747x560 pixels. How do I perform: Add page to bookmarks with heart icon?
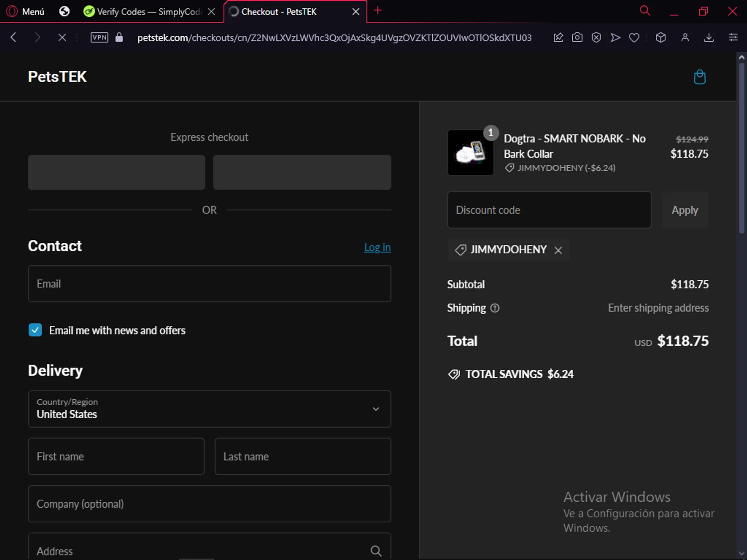click(634, 37)
